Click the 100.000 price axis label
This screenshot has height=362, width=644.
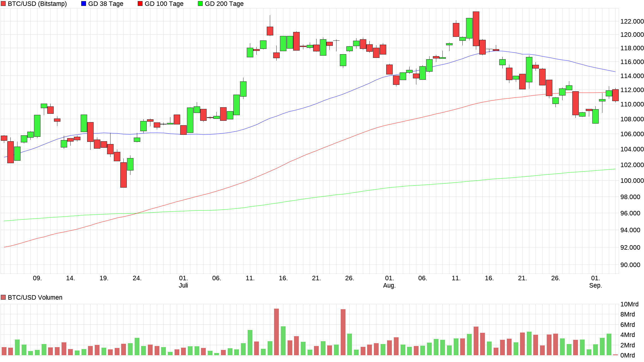(632, 181)
